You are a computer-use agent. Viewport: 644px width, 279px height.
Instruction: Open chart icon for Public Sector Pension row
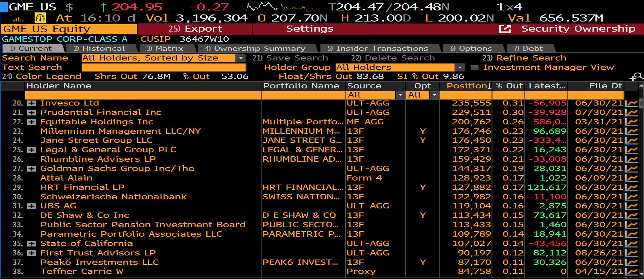[632, 225]
